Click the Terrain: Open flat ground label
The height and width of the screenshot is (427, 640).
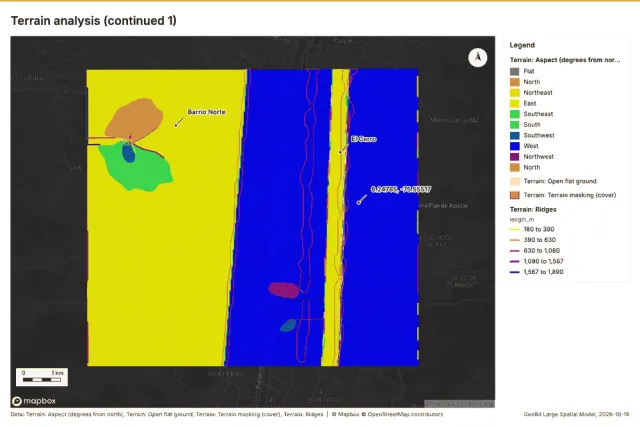click(x=560, y=181)
